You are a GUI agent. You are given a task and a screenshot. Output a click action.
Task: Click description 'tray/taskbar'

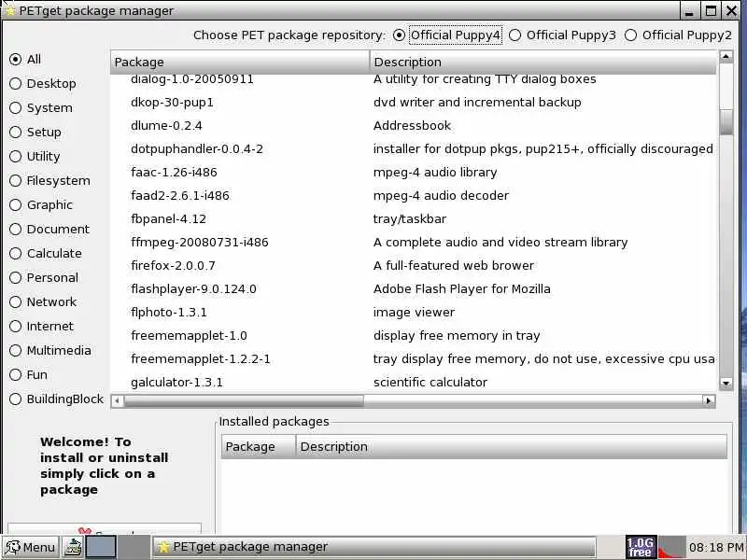click(410, 219)
